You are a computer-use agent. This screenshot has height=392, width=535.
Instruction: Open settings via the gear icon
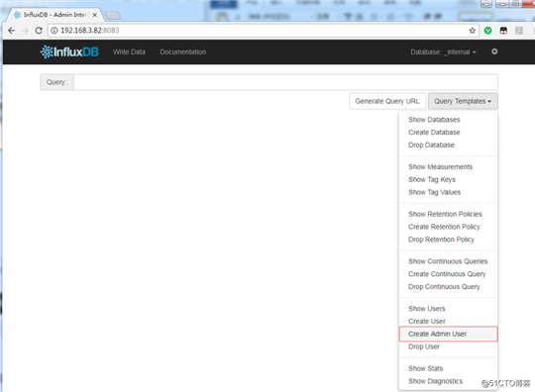tap(494, 51)
